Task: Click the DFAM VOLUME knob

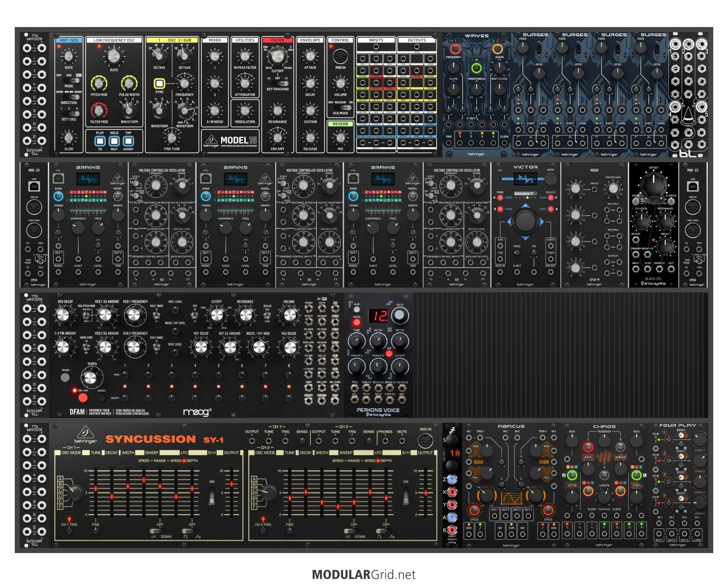Action: click(289, 315)
